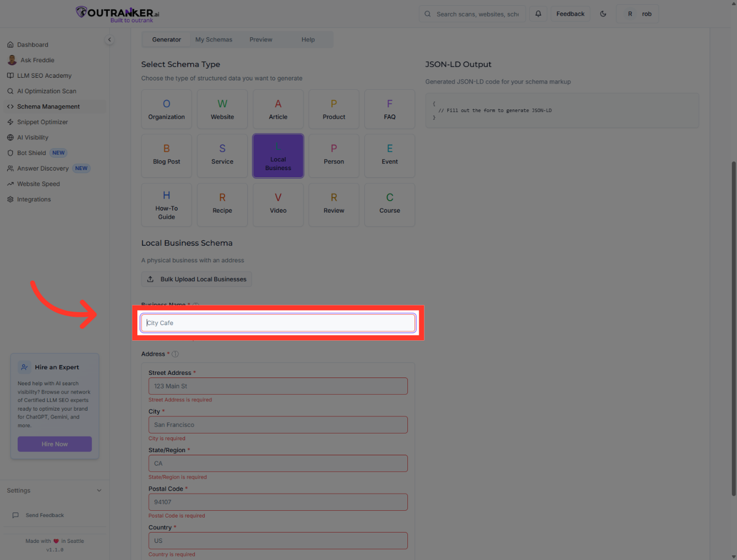The height and width of the screenshot is (560, 737).
Task: Open Website Speed
Action: [38, 184]
